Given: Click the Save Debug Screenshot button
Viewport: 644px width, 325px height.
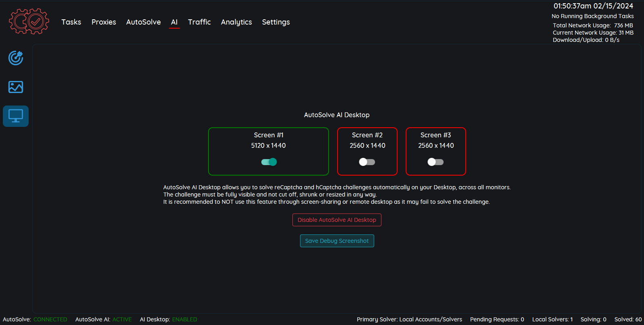Looking at the screenshot, I should pos(337,241).
